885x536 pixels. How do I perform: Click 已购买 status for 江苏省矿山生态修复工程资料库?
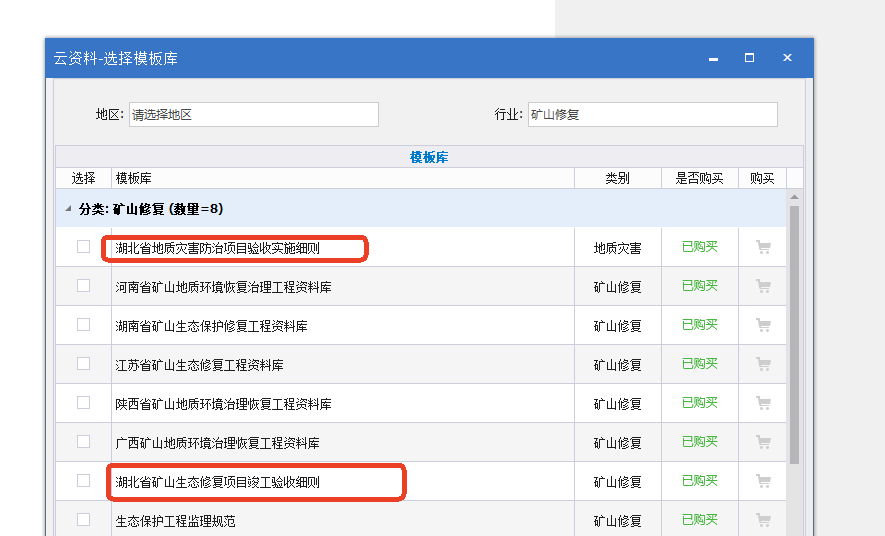699,365
